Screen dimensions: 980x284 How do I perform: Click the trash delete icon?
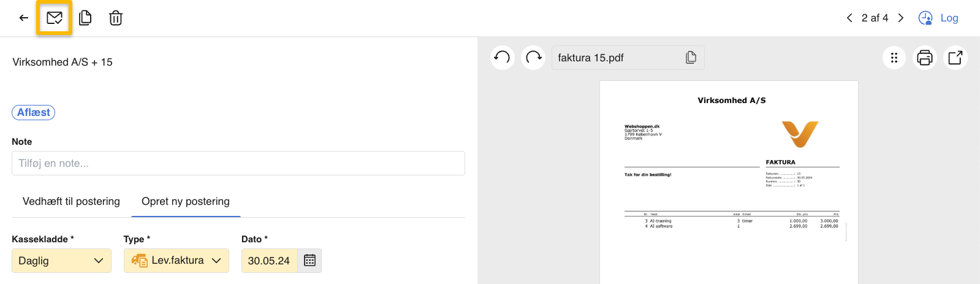(116, 18)
